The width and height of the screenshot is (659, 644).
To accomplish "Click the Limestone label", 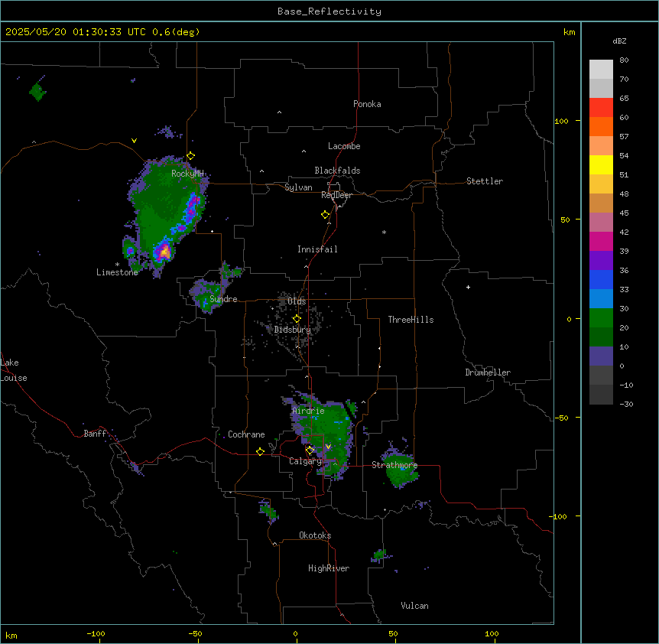I will click(117, 272).
